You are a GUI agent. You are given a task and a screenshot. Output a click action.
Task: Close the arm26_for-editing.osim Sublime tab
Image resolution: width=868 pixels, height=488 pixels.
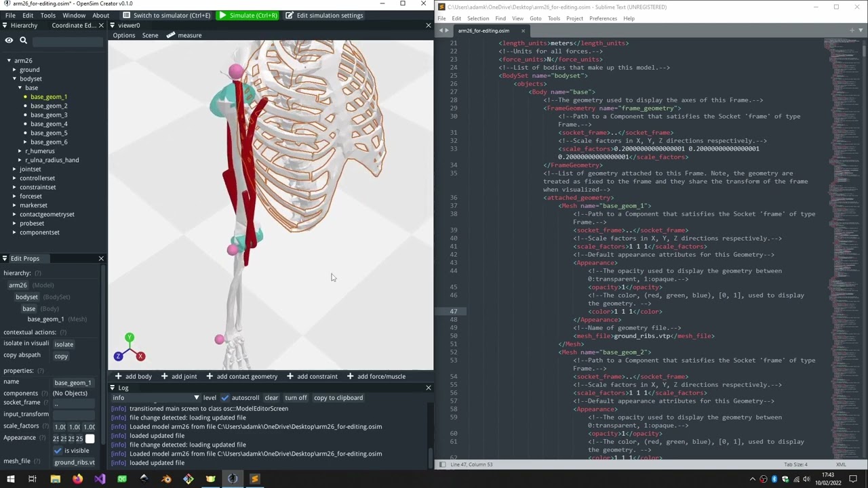pyautogui.click(x=523, y=30)
